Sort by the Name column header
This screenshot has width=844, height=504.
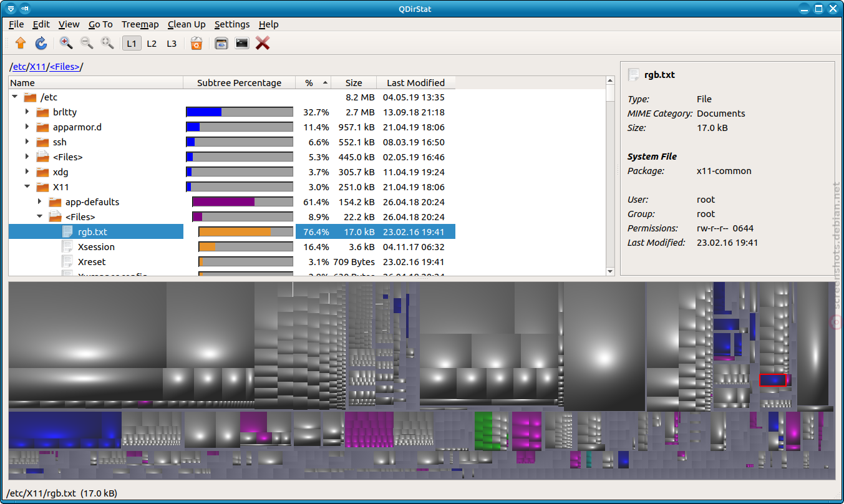click(96, 82)
